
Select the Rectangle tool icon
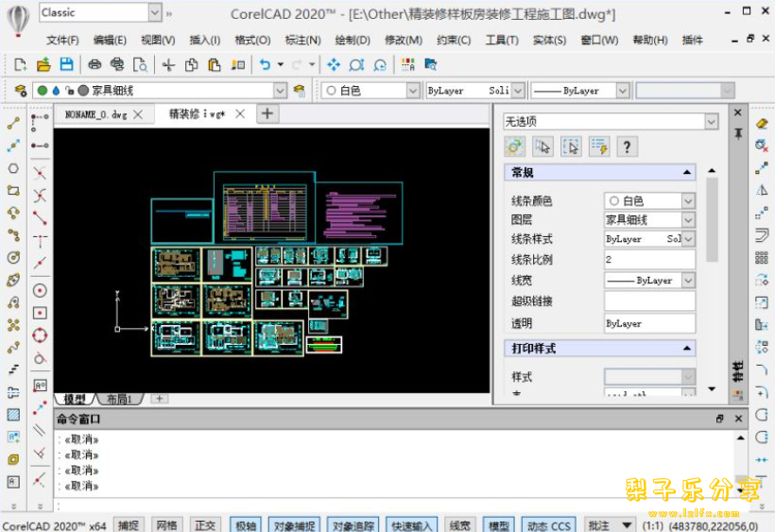coord(13,191)
